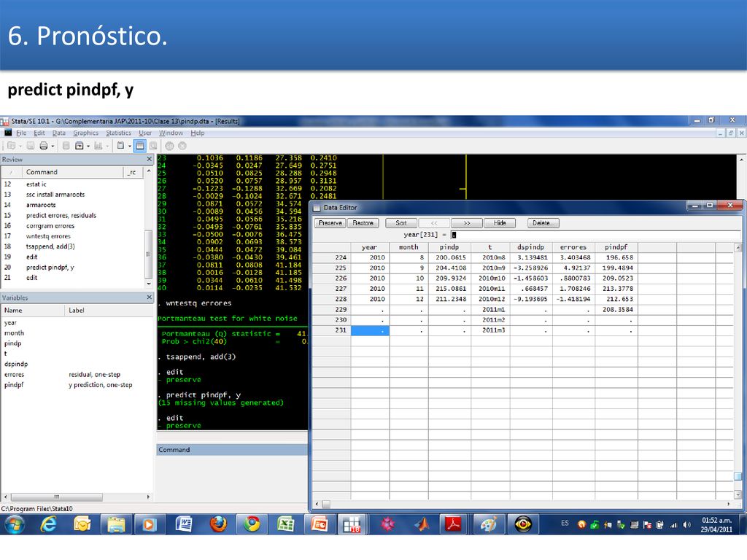747x560 pixels.
Task: Click the Data Editor vertical scrollbar down arrow
Action: (x=738, y=495)
